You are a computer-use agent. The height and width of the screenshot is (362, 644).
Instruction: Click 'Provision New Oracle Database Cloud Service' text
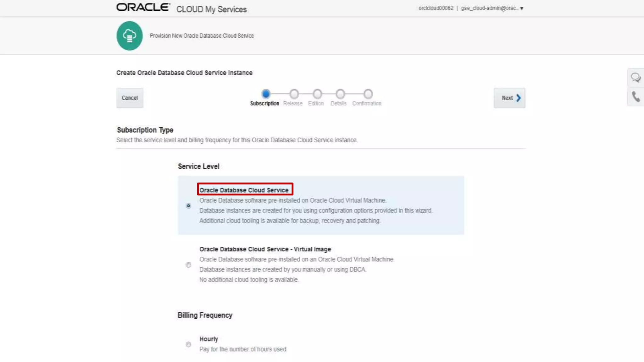pyautogui.click(x=202, y=36)
